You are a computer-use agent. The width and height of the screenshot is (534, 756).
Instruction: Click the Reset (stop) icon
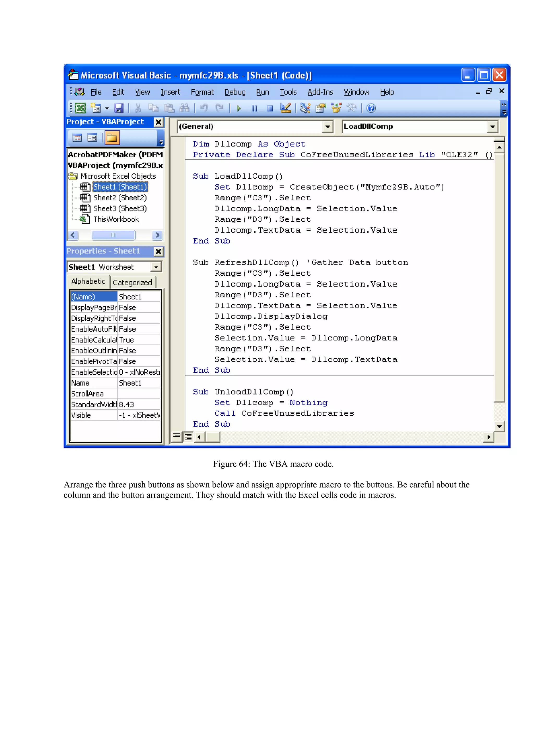point(270,108)
